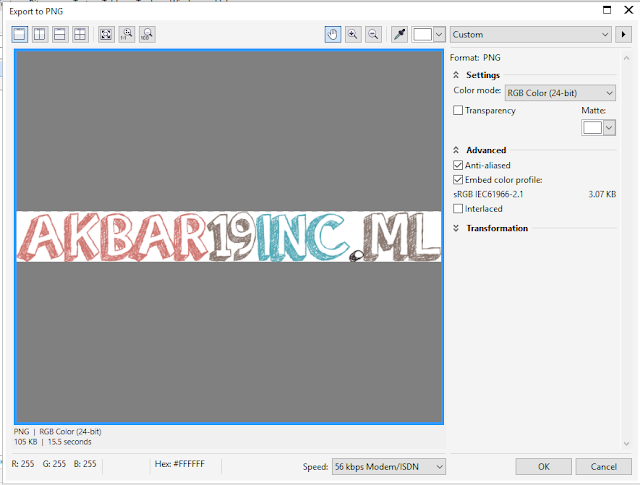Open the eyedropper color dropdown arrow
This screenshot has width=640, height=485.
[x=439, y=35]
